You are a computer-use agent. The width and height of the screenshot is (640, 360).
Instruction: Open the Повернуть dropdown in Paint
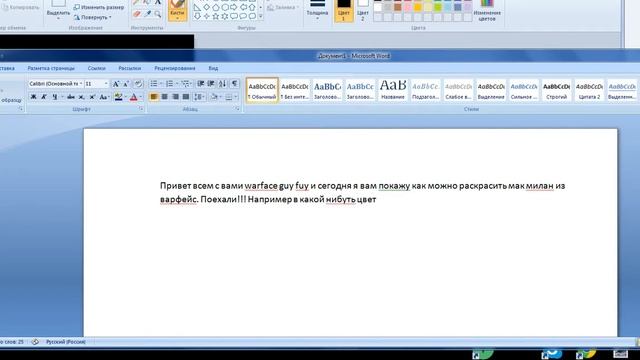pyautogui.click(x=93, y=17)
